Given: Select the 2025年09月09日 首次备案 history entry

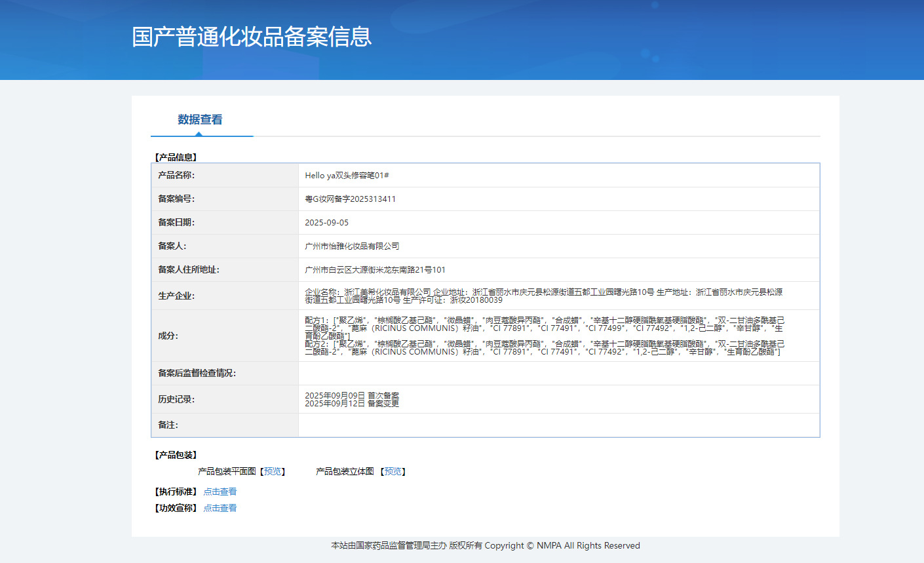Looking at the screenshot, I should click(x=352, y=395).
